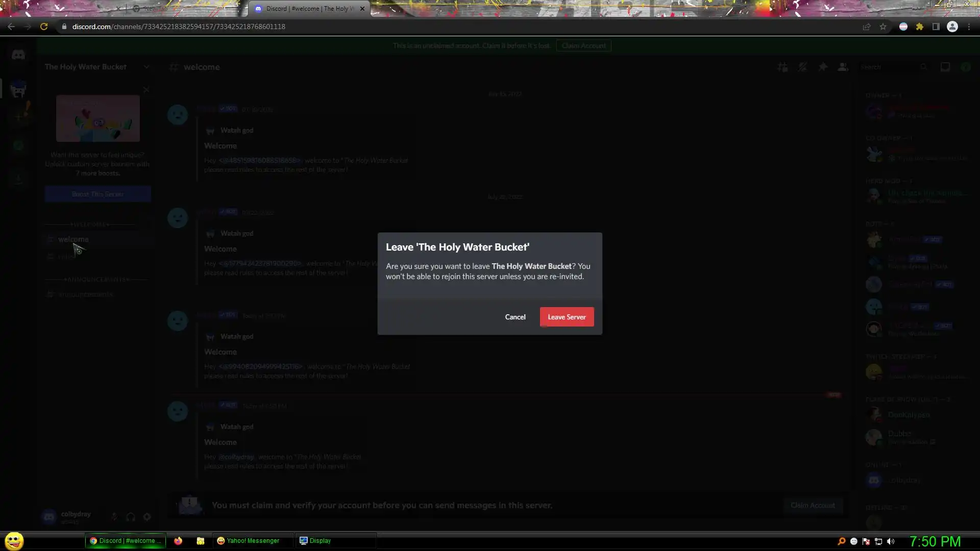Open User Settings gear icon

coord(147,517)
